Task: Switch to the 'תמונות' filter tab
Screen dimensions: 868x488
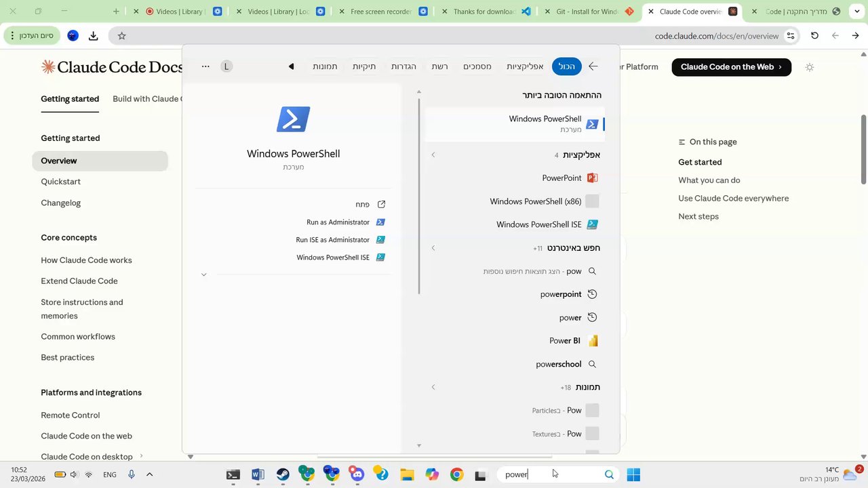Action: click(325, 66)
